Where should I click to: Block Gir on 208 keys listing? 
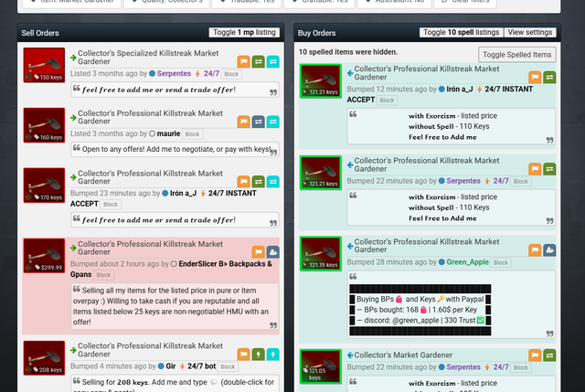[x=228, y=366]
